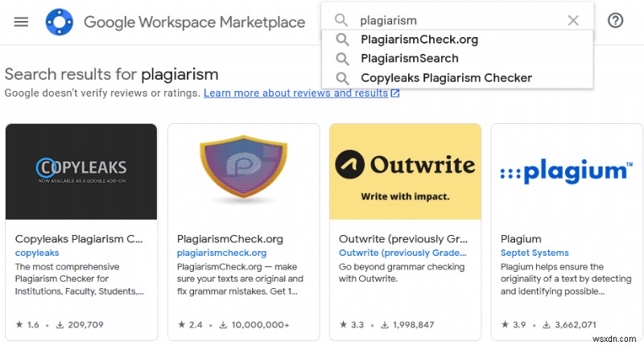
Task: Open the plagium logo thumbnail
Action: [x=567, y=171]
